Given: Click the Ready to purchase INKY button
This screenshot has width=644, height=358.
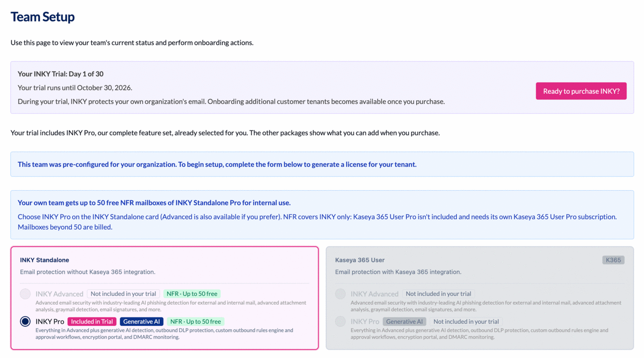Looking at the screenshot, I should point(581,91).
